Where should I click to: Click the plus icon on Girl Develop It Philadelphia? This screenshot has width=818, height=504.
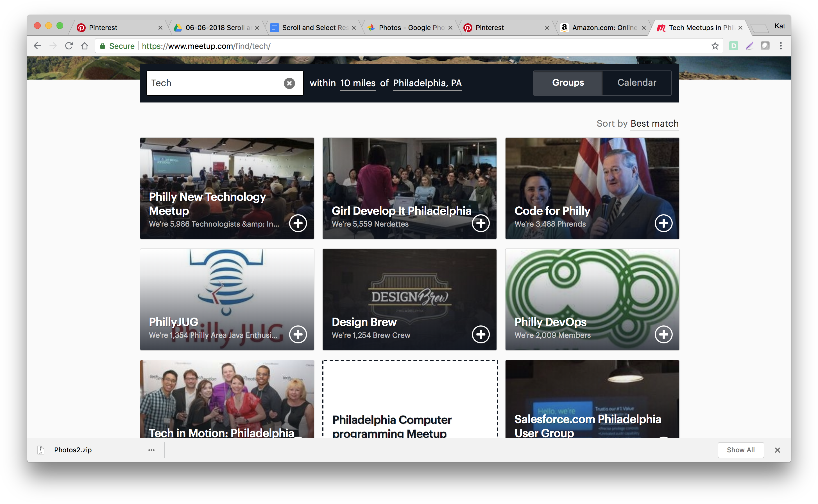pyautogui.click(x=481, y=223)
